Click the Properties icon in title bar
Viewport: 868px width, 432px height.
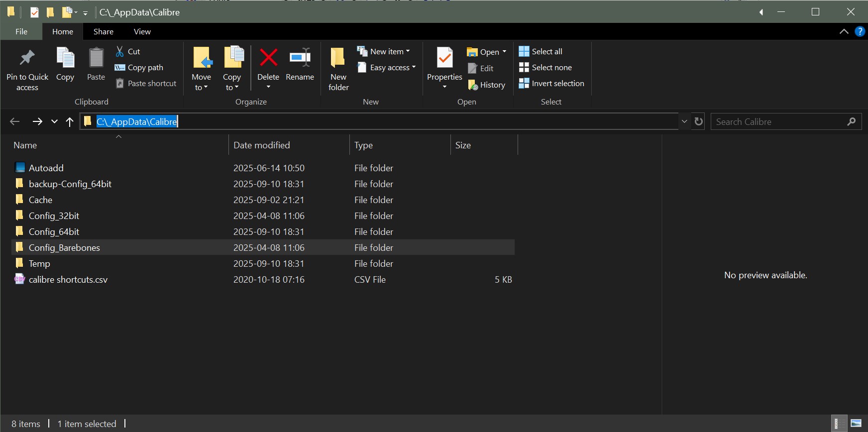(34, 12)
